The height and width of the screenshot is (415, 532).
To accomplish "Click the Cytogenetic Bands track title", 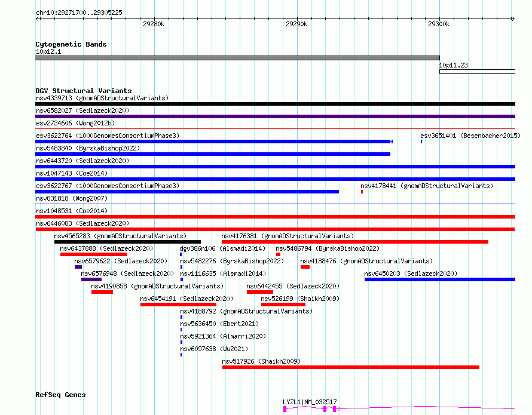I will click(x=71, y=44).
